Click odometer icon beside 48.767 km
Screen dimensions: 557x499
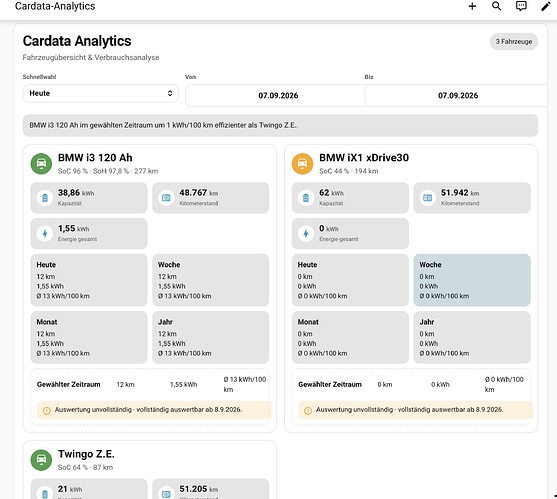coord(166,198)
